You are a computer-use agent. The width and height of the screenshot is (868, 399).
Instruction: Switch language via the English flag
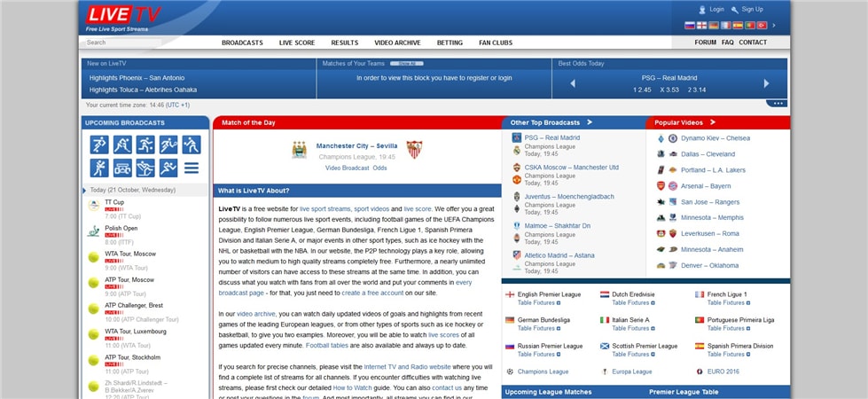coord(701,26)
